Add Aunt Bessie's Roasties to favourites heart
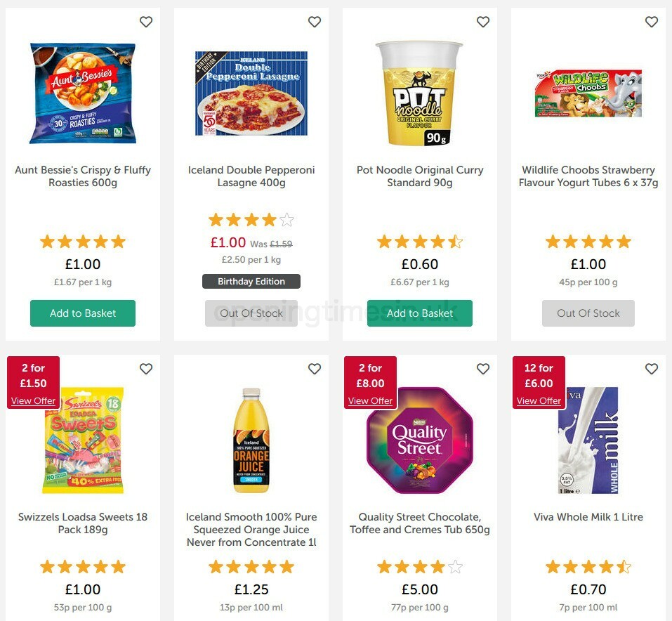672x621 pixels. pos(146,22)
